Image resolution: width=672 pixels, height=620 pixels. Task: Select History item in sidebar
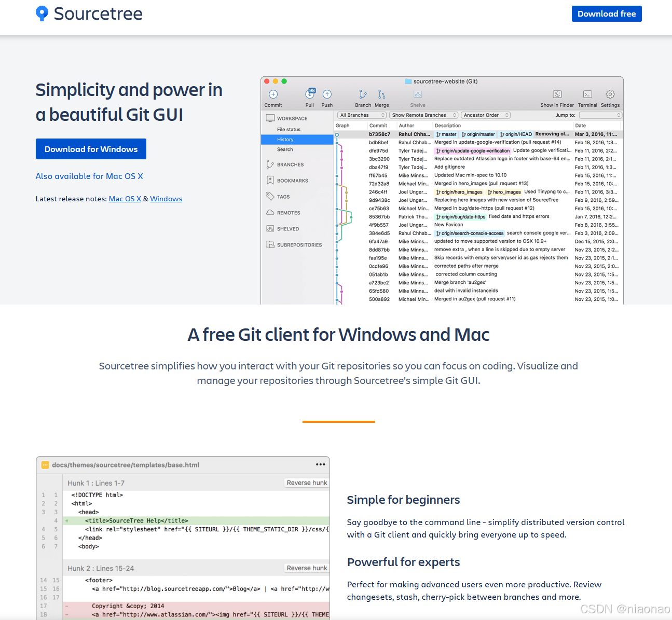pos(297,140)
